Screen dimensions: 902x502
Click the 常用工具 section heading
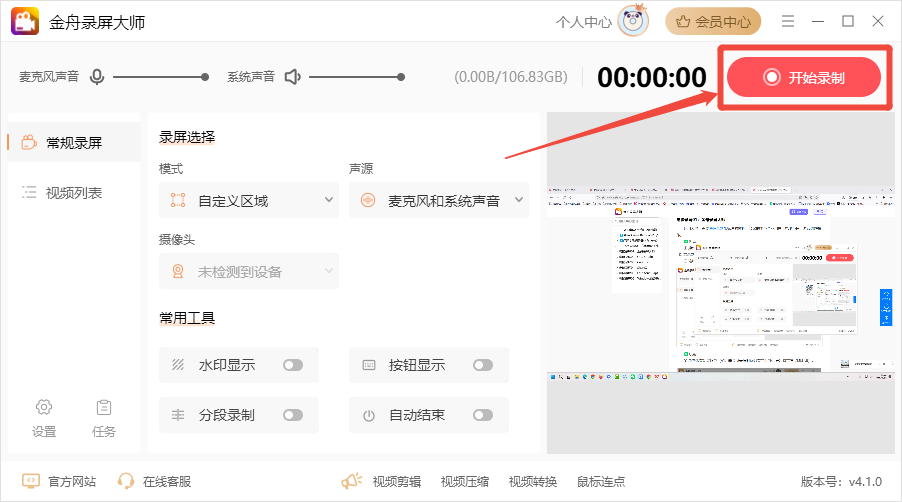[187, 317]
